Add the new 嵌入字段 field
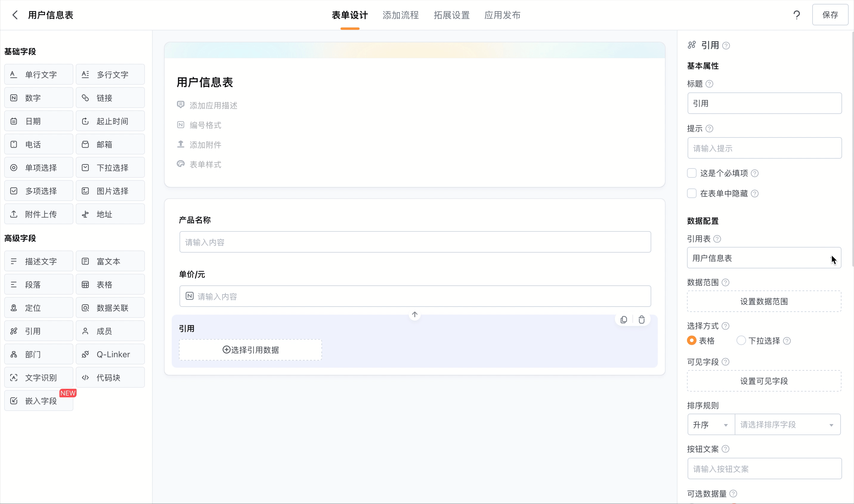854x504 pixels. pos(39,401)
